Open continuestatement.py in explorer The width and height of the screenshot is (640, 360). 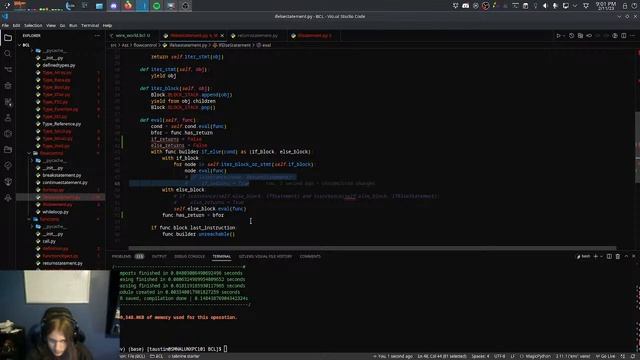[x=65, y=183]
